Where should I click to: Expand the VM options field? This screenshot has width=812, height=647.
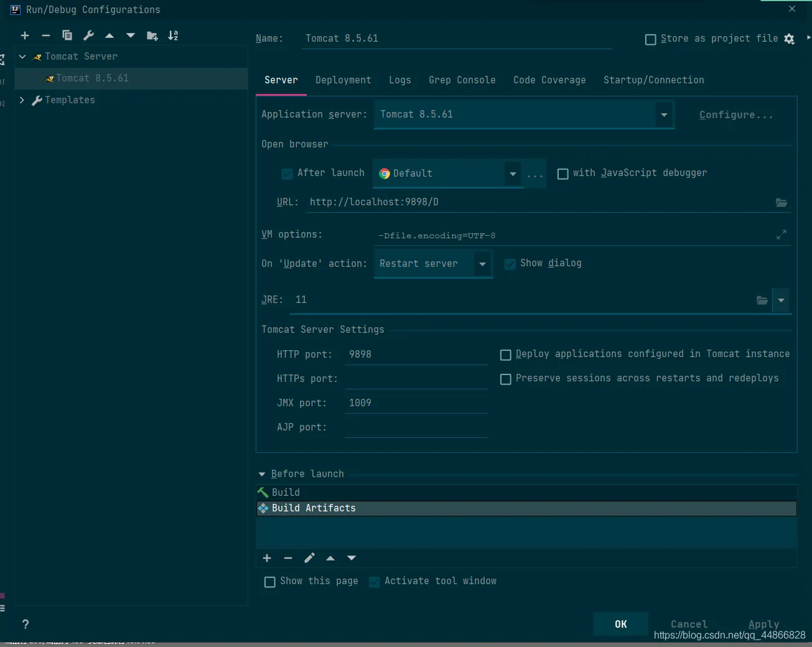(x=782, y=235)
